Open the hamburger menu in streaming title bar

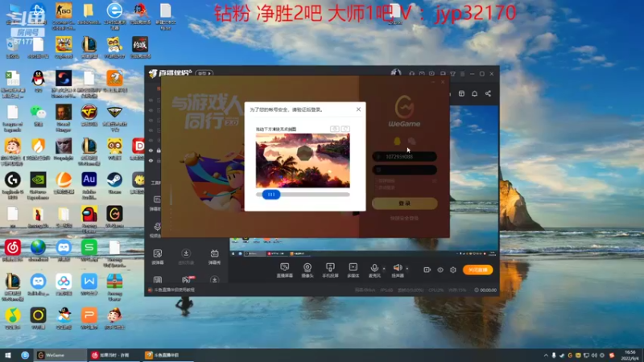pos(462,74)
